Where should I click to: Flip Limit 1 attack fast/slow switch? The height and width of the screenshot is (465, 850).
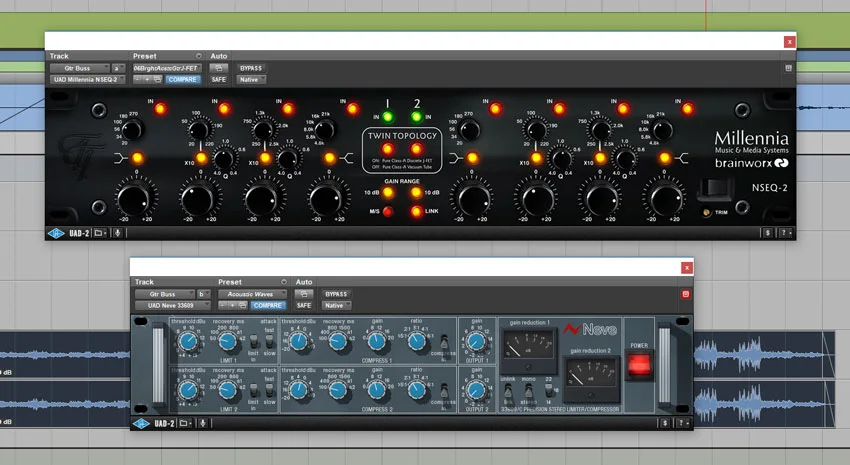pos(269,341)
